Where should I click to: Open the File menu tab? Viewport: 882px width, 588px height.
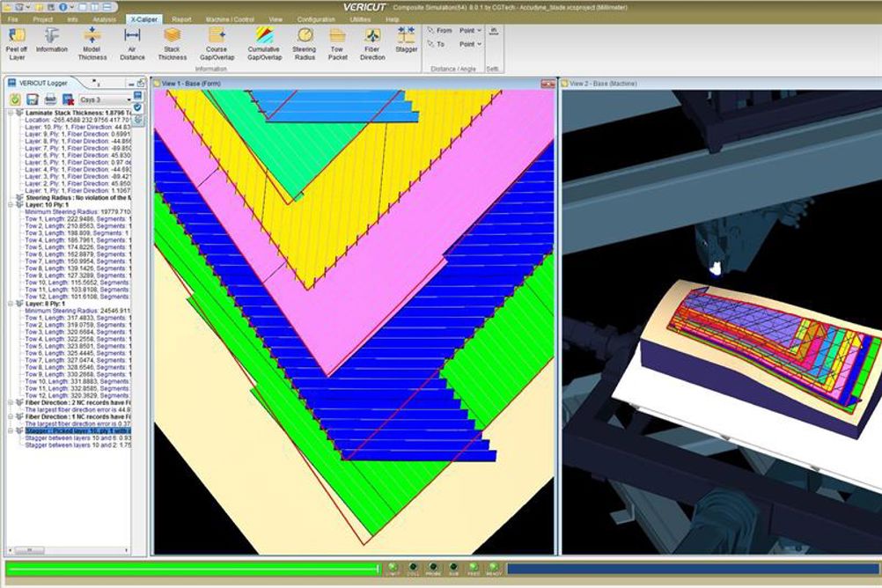pos(13,19)
